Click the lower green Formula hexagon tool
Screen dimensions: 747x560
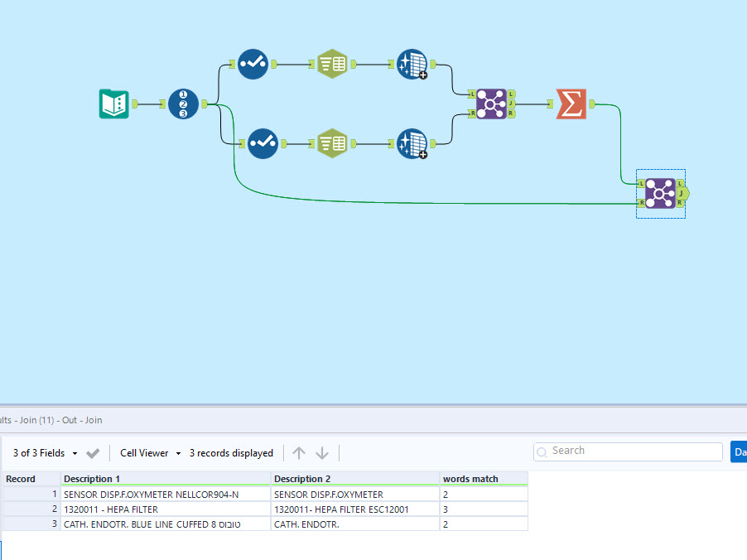[333, 143]
